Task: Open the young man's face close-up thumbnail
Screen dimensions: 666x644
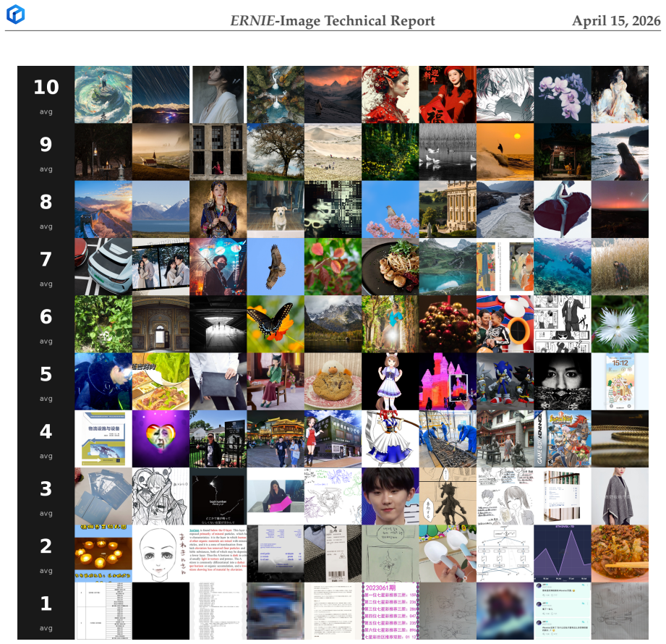Action: click(390, 496)
